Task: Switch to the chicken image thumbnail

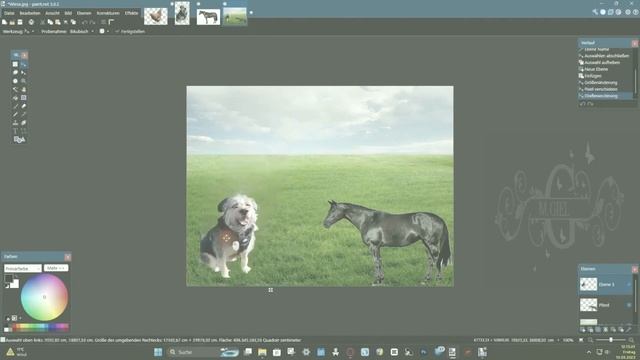Action: [156, 17]
